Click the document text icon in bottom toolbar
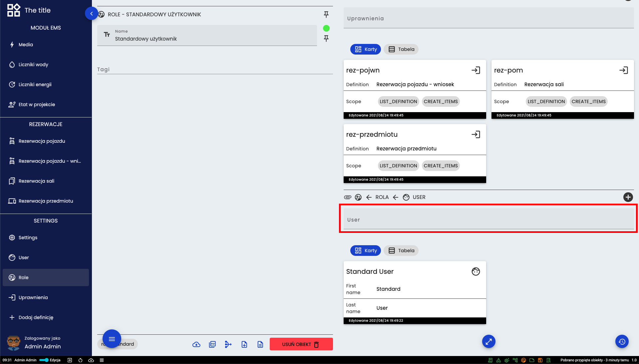This screenshot has width=639, height=364. click(260, 344)
